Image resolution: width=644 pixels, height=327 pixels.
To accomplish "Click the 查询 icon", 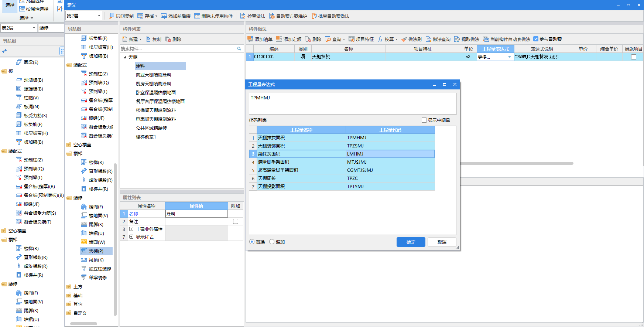I will point(328,39).
